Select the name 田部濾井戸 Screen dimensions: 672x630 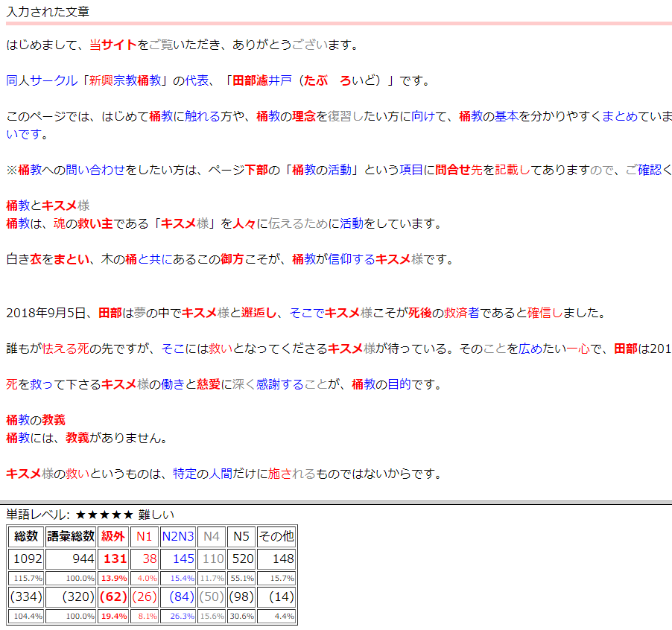click(261, 80)
